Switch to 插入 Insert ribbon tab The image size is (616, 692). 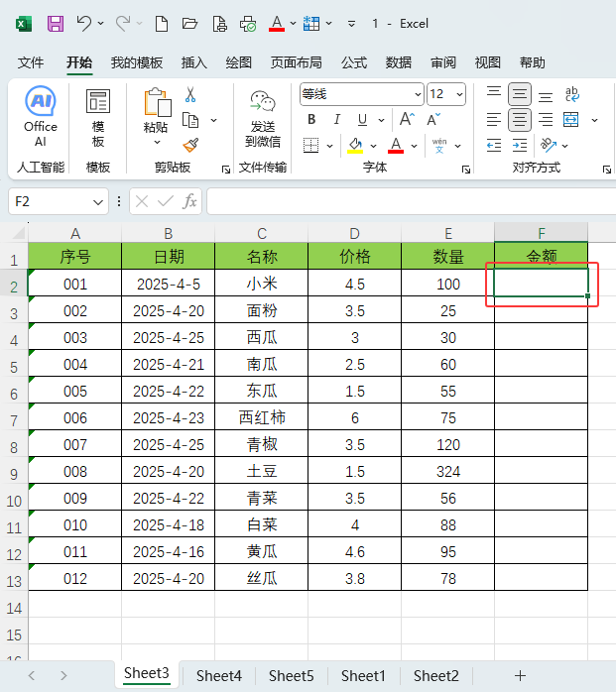[193, 62]
